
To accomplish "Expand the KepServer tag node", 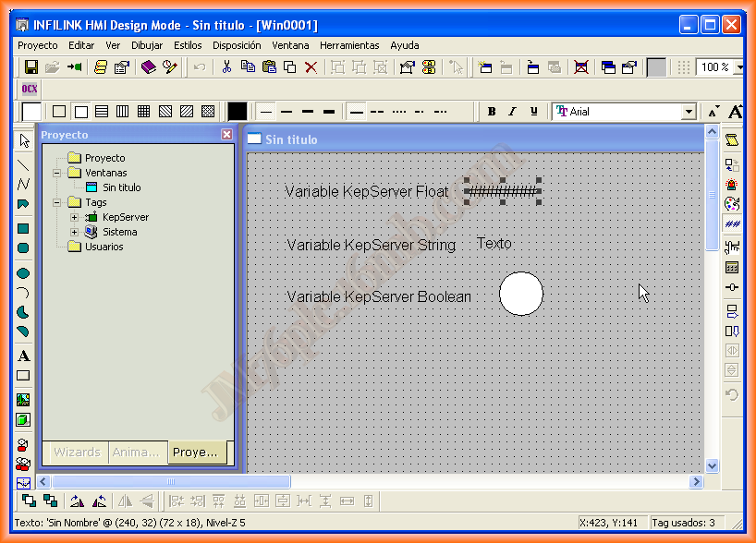I will point(74,218).
